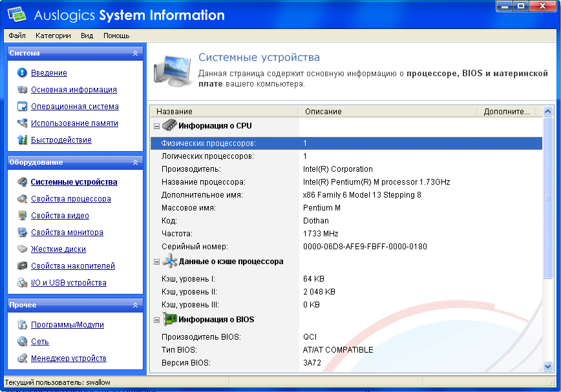Click the Быстродействие chart icon
561x392 pixels.
click(22, 139)
